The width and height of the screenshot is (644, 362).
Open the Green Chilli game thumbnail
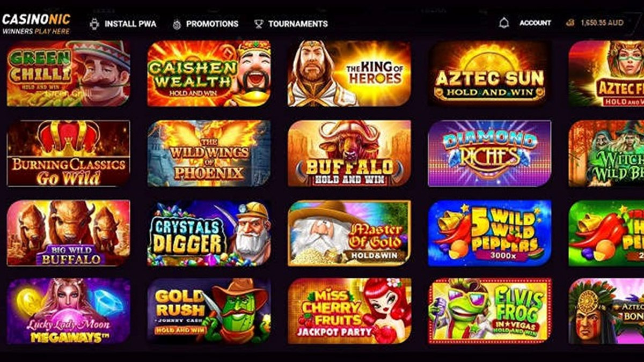(68, 73)
